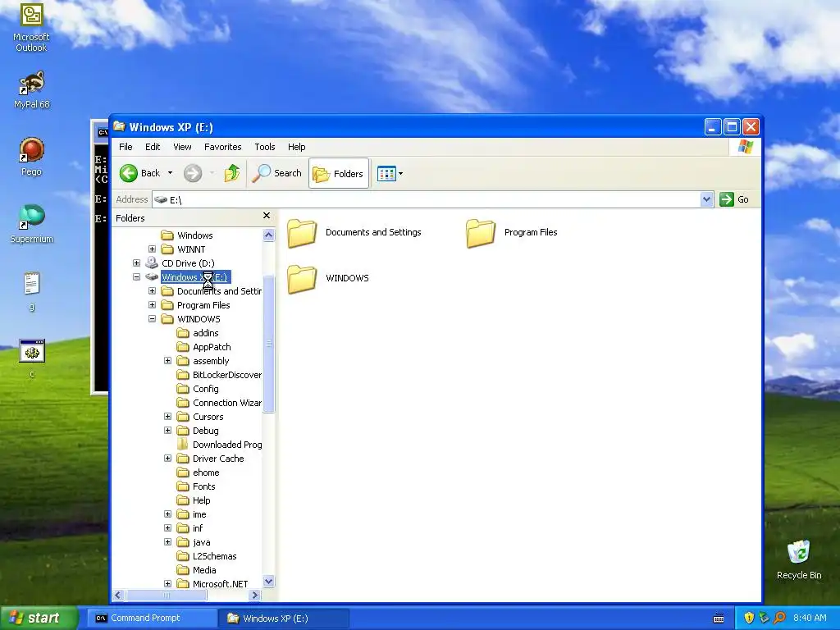This screenshot has width=840, height=630.
Task: Open the File menu
Action: tap(126, 147)
